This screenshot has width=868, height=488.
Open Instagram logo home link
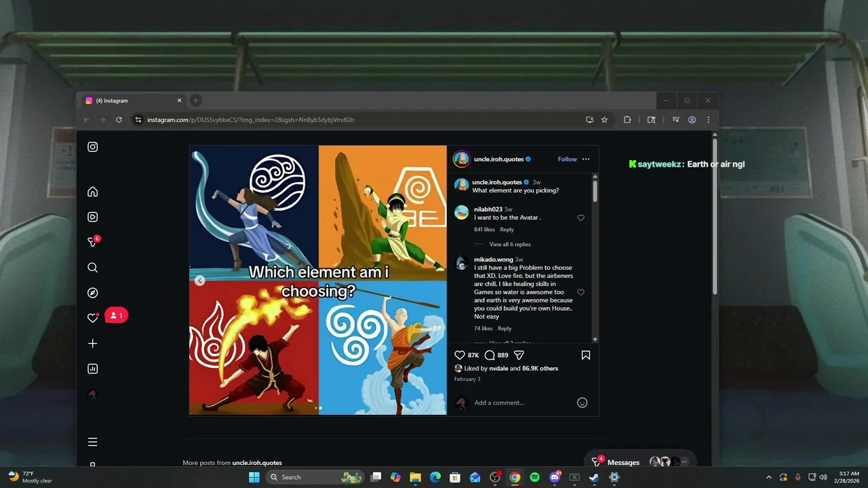[x=93, y=147]
